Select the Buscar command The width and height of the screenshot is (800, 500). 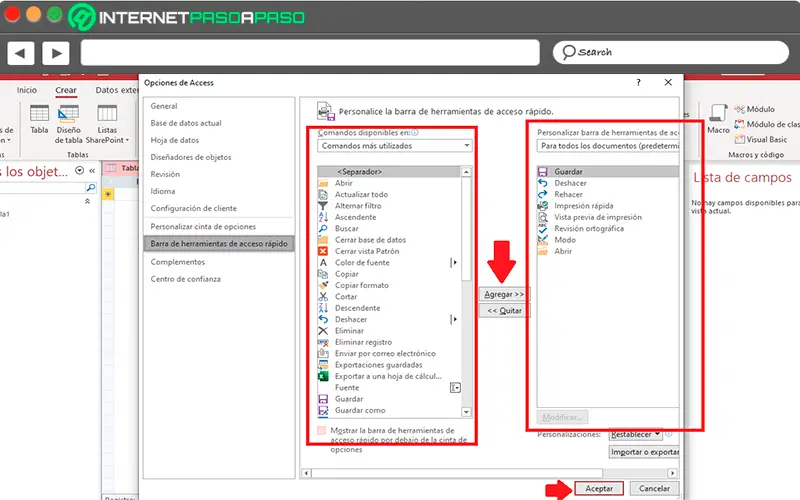[389, 229]
